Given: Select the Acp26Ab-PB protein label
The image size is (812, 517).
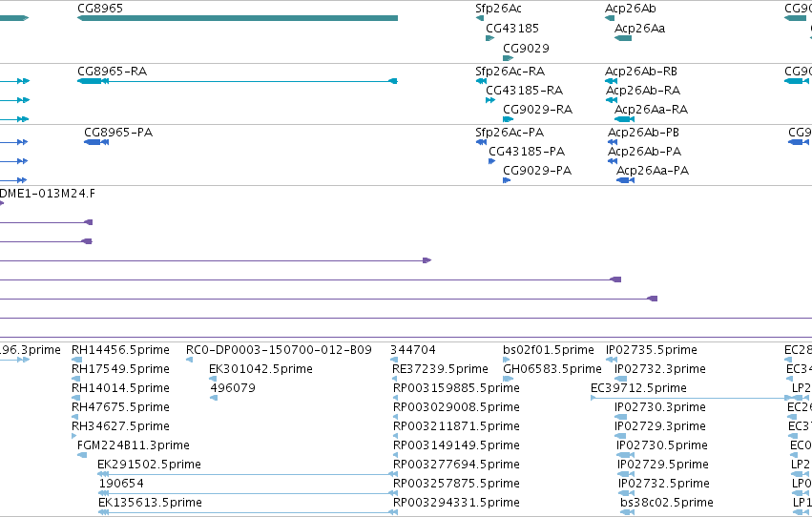Looking at the screenshot, I should tap(643, 133).
